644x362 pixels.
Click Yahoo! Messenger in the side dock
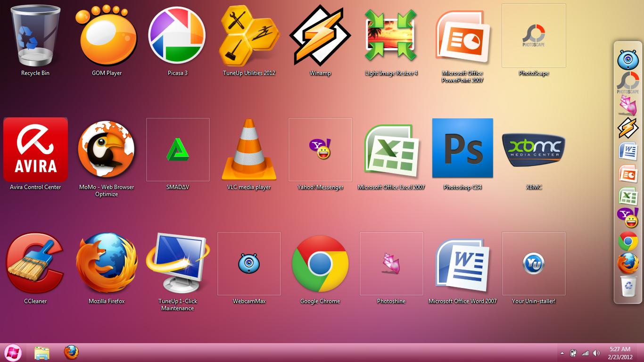pos(627,218)
